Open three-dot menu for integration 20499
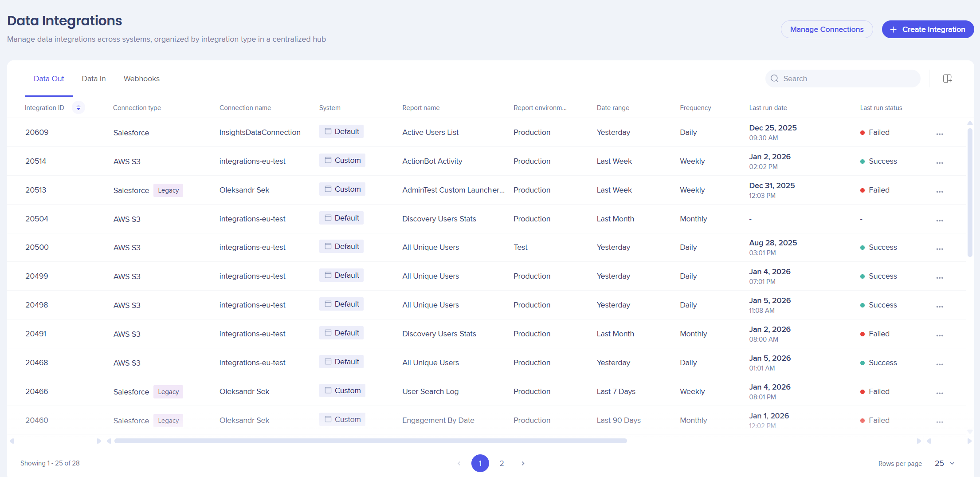The height and width of the screenshot is (477, 980). [939, 277]
